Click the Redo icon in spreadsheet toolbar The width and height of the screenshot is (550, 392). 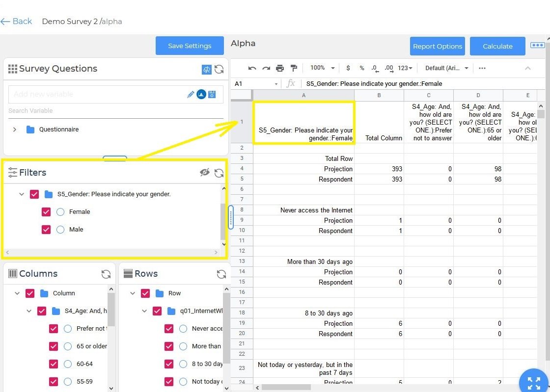click(266, 68)
